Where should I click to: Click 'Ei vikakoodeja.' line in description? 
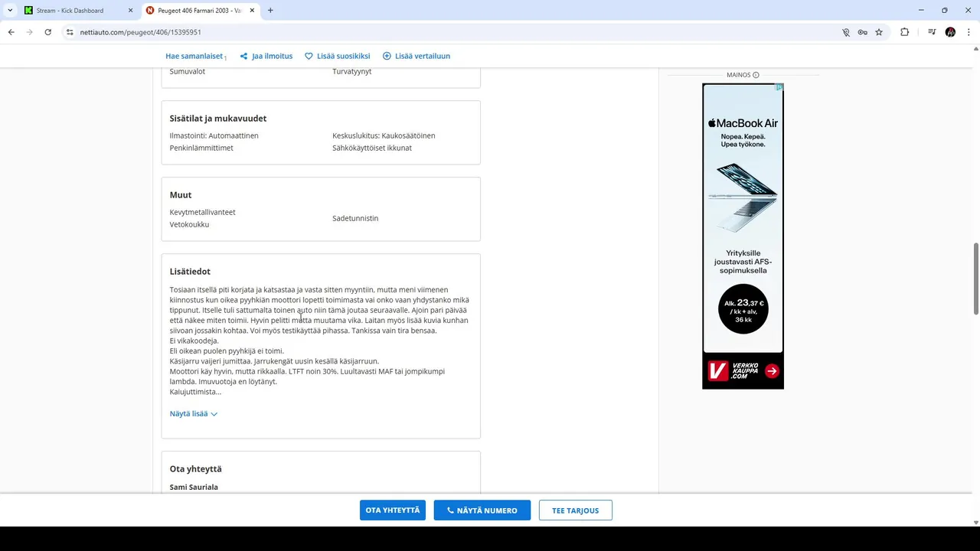pyautogui.click(x=194, y=341)
